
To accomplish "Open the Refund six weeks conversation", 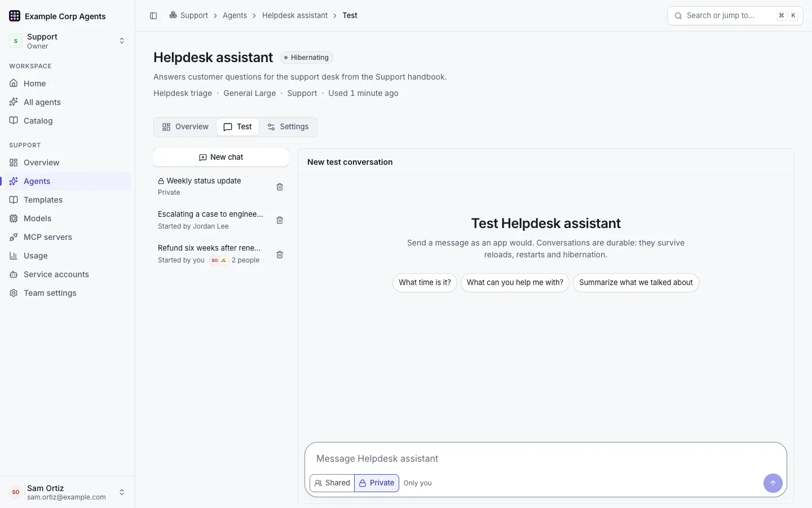I will tap(211, 254).
